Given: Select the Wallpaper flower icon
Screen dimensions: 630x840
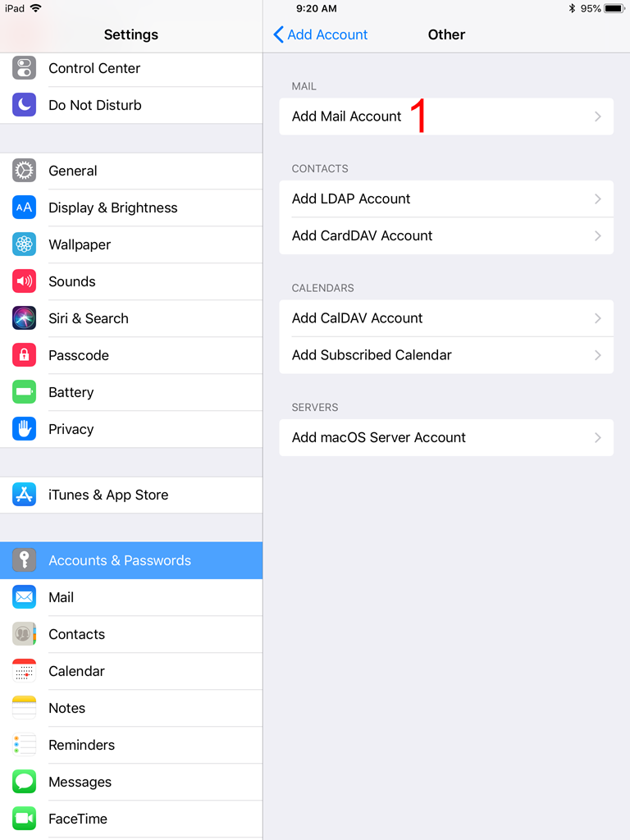Looking at the screenshot, I should tap(24, 244).
